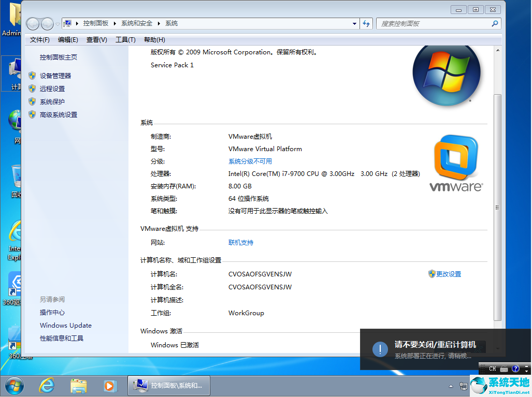Click shield icon next to 设备管理器
The width and height of the screenshot is (532, 397).
point(32,76)
